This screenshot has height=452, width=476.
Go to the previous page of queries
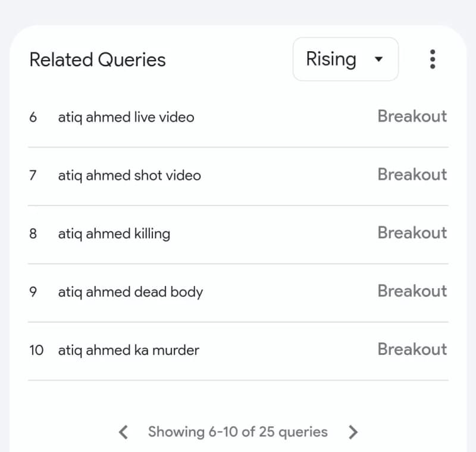click(124, 432)
